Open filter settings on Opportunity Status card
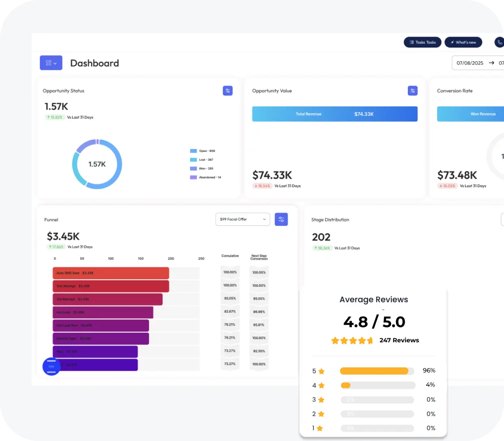The image size is (504, 441). pos(228,91)
